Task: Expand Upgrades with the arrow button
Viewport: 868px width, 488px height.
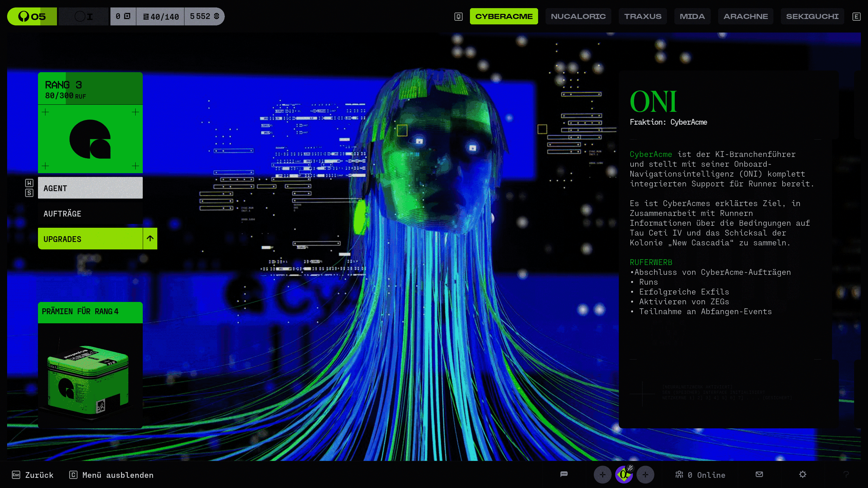Action: click(x=150, y=239)
